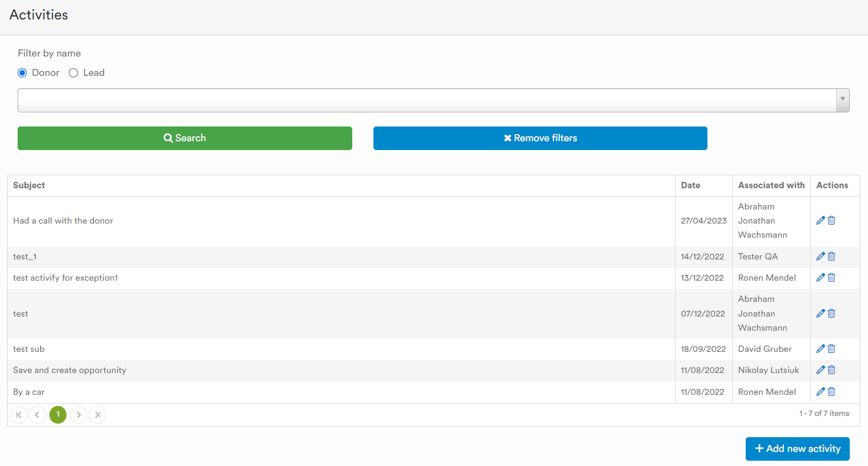Delete the 'Had a call with the donor' activity

pyautogui.click(x=832, y=221)
